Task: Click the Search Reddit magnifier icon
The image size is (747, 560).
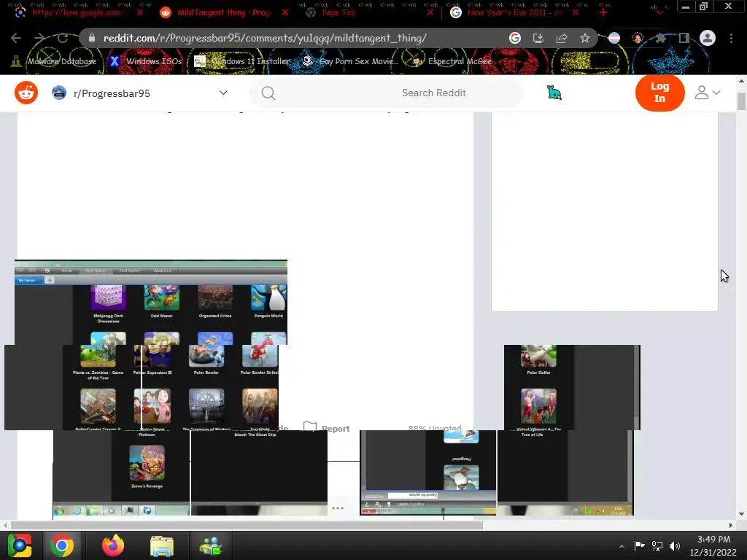Action: (x=268, y=93)
